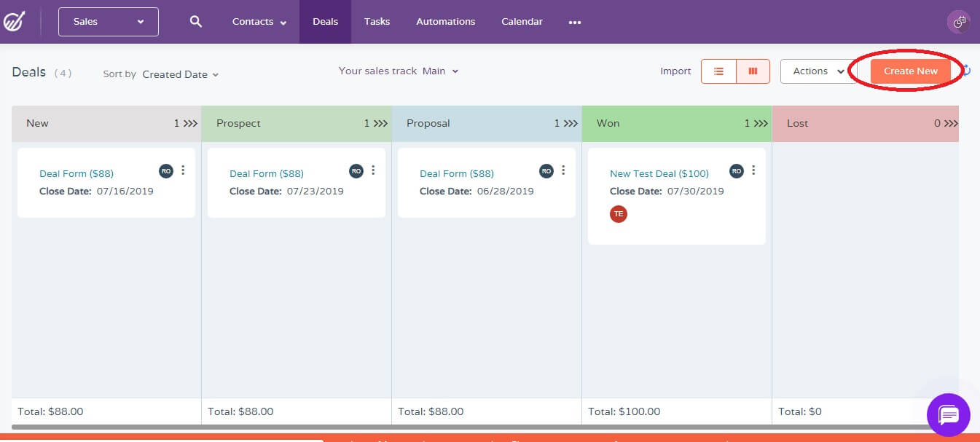Open the Main sales track dropdown

440,71
